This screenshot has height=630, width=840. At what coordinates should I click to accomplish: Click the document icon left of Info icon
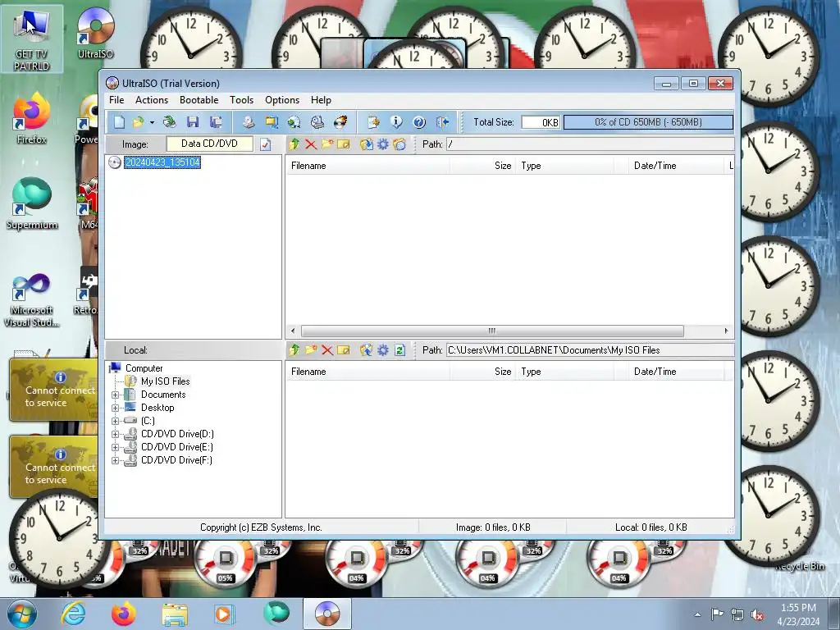(x=373, y=122)
